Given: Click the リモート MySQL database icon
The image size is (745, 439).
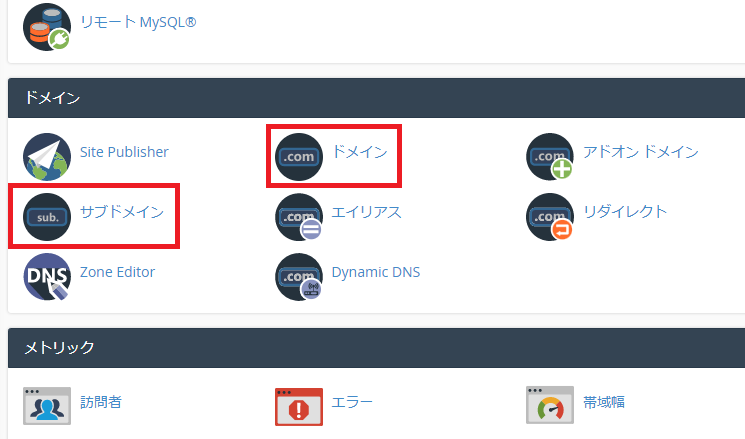Looking at the screenshot, I should point(47,26).
